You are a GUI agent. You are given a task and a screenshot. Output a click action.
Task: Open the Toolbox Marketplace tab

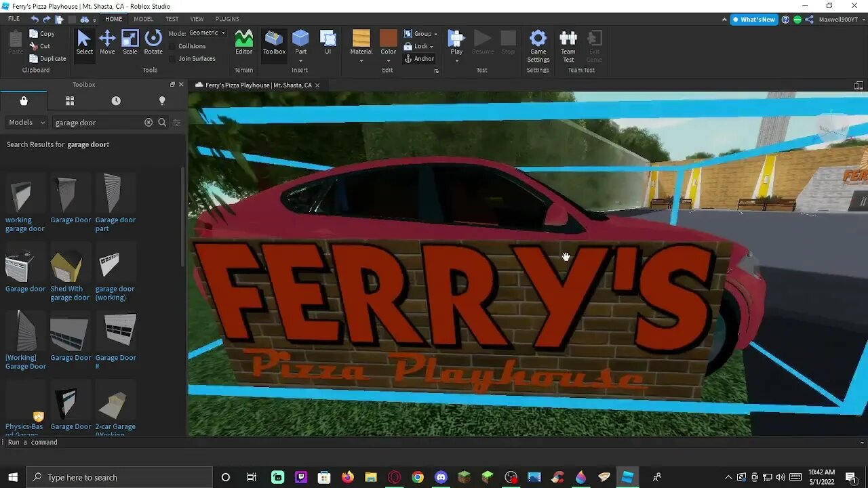24,101
